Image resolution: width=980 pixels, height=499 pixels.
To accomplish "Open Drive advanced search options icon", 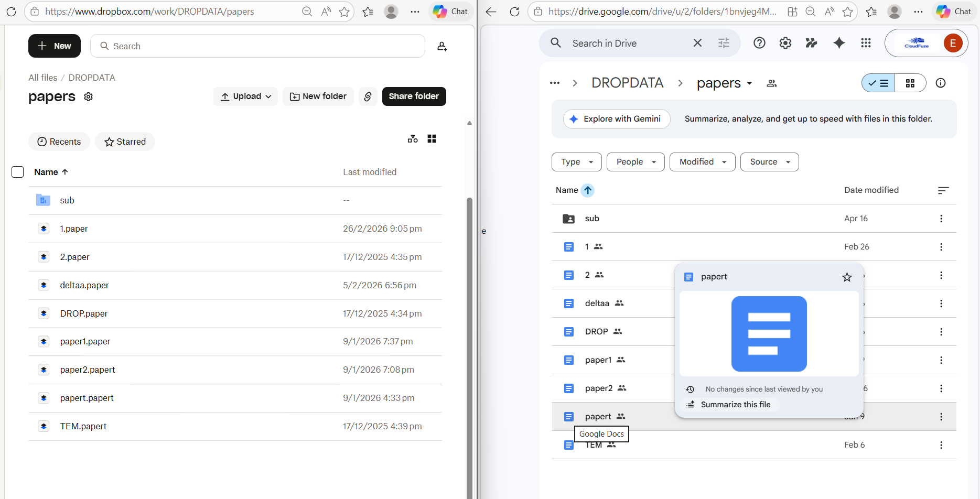I will [x=724, y=43].
